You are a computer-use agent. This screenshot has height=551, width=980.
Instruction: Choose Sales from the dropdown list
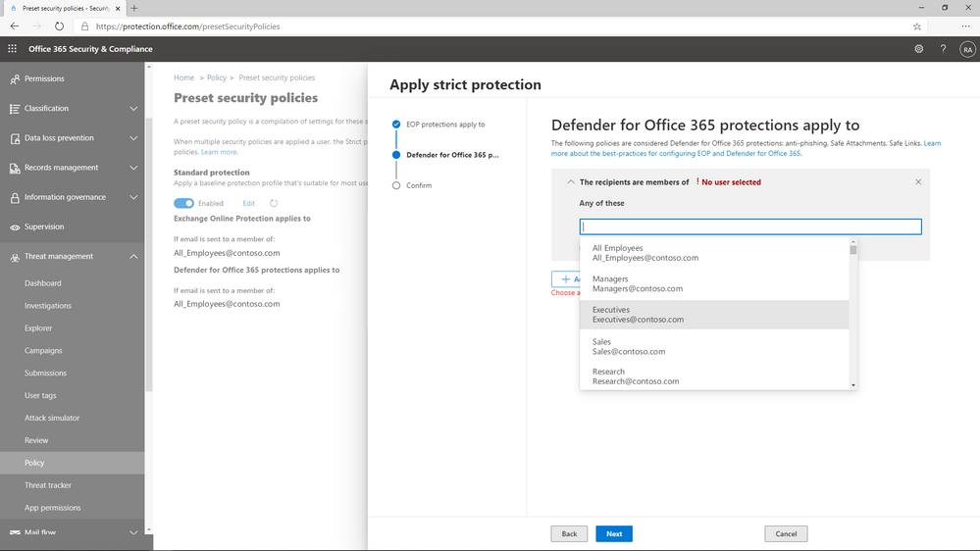[x=714, y=347]
